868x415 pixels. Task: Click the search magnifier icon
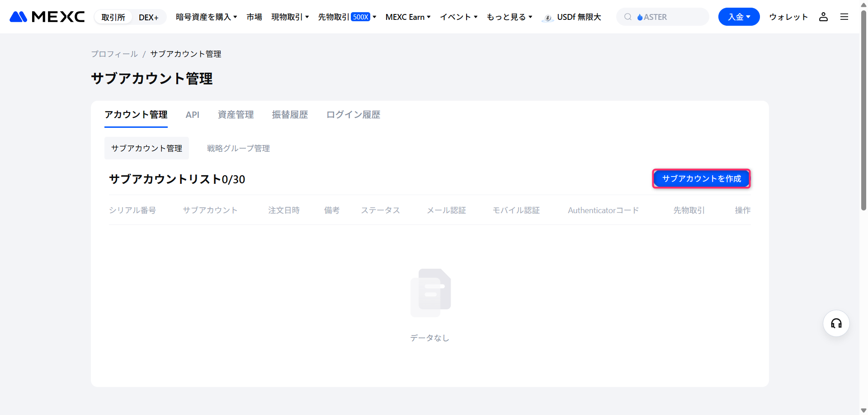click(x=628, y=17)
